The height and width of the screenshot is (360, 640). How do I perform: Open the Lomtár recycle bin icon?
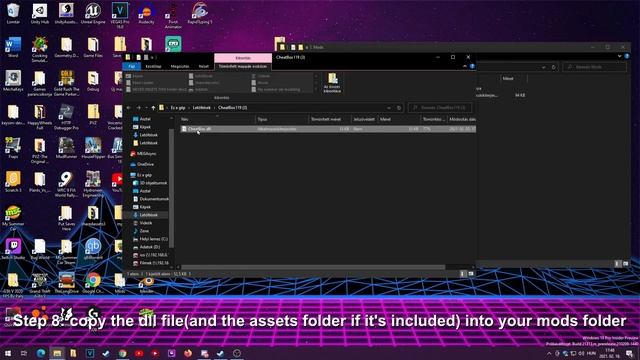pos(13,13)
